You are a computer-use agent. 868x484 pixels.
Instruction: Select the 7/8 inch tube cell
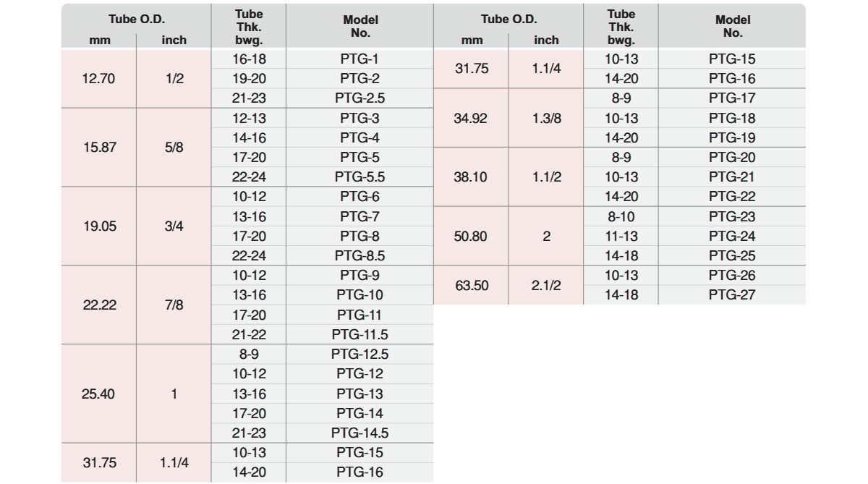tap(174, 305)
